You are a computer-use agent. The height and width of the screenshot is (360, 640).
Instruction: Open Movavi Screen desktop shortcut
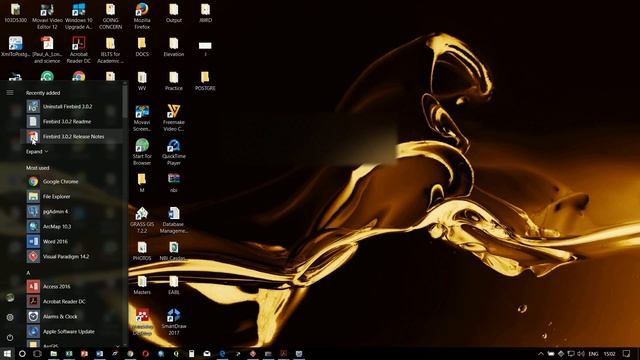(x=142, y=118)
